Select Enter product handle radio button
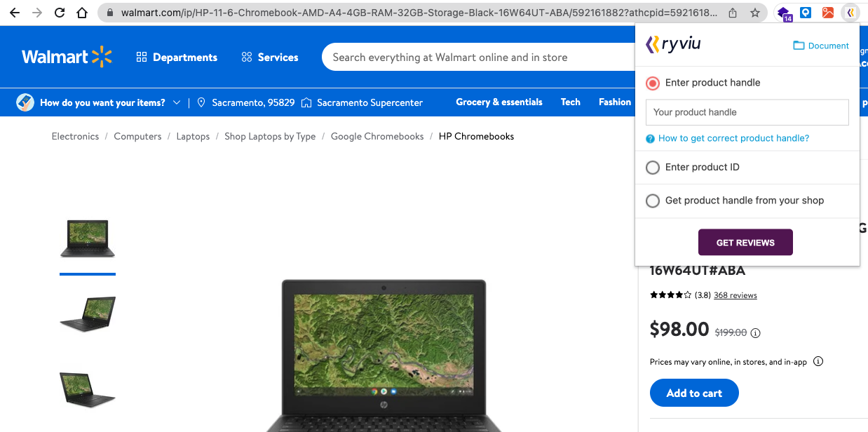The image size is (868, 432). 653,83
